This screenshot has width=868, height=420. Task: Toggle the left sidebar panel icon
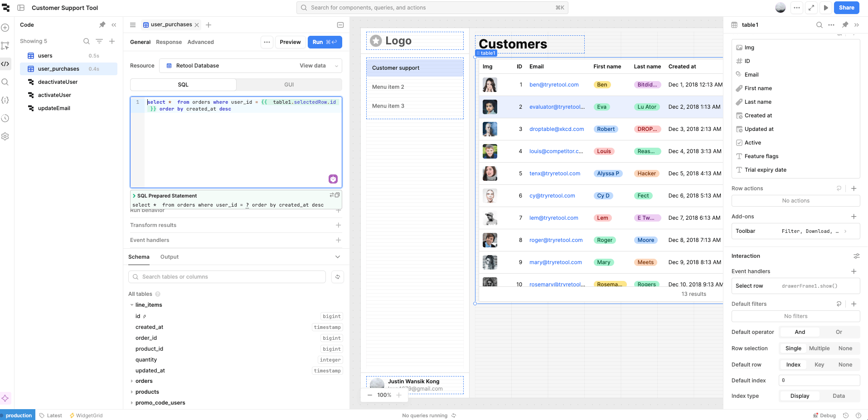21,8
